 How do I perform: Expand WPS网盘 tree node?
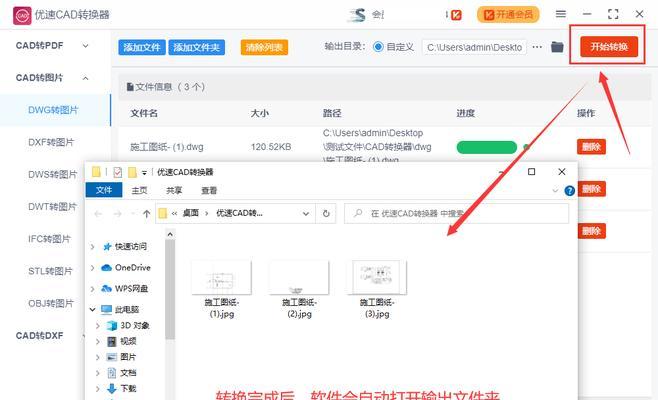tap(92, 289)
